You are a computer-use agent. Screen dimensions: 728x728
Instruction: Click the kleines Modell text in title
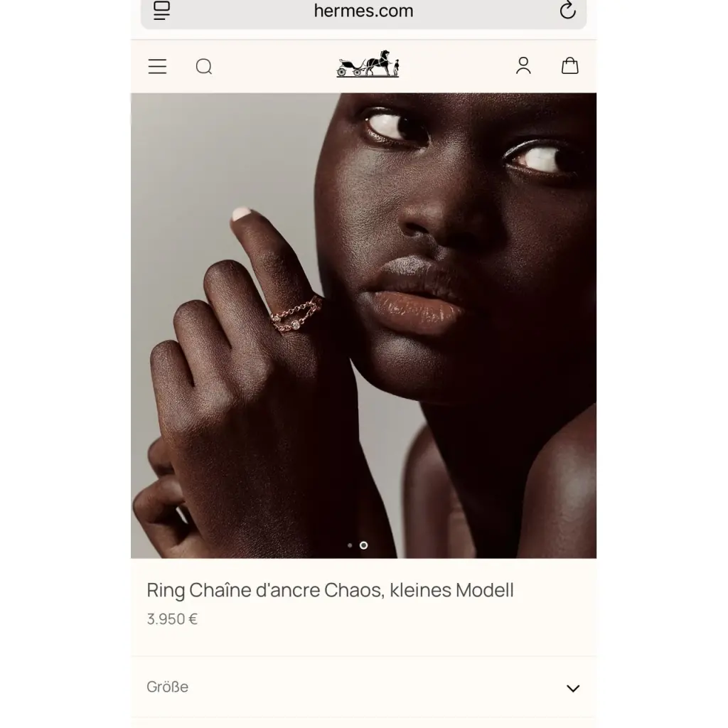(451, 591)
